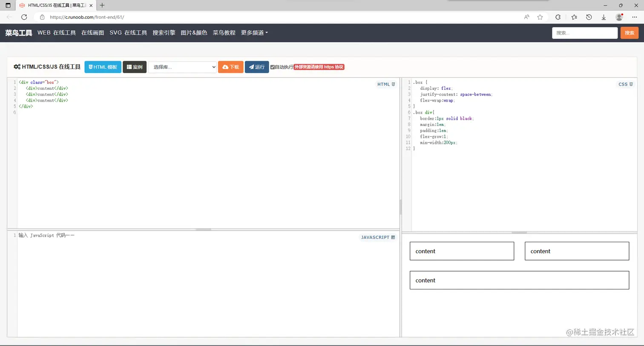The height and width of the screenshot is (346, 644).
Task: Click the closing </div> line in HTML editor
Action: pyautogui.click(x=26, y=106)
